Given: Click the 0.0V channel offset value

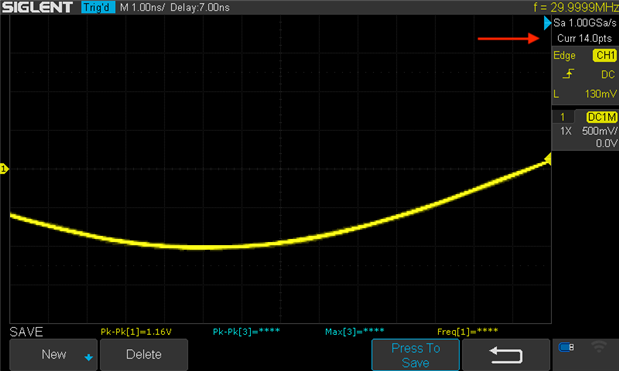Looking at the screenshot, I should click(606, 143).
